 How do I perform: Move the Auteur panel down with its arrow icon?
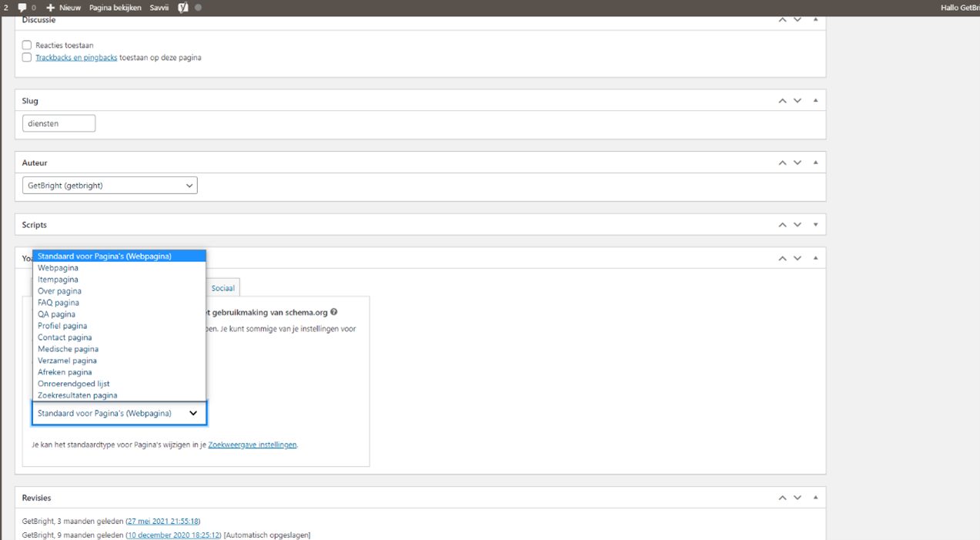798,163
